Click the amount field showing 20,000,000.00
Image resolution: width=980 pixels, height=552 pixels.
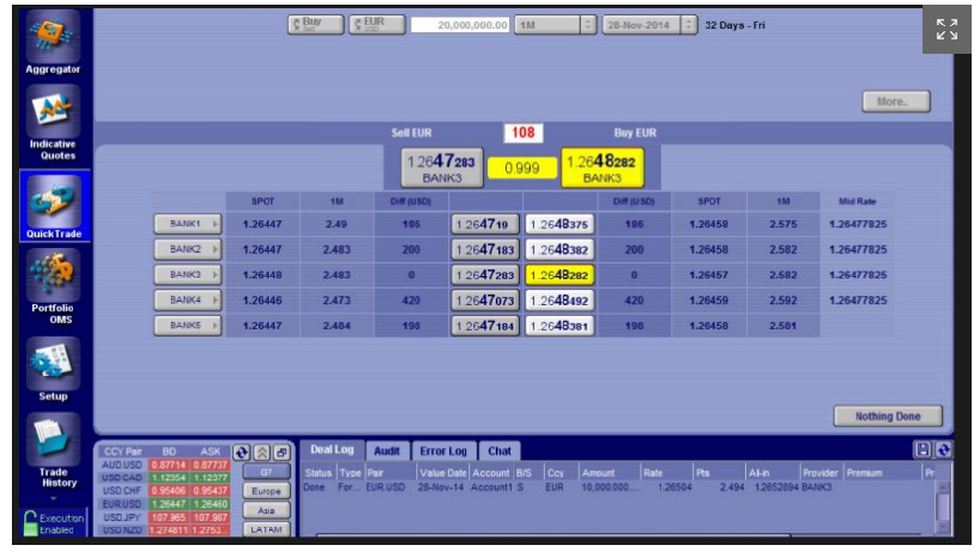[x=460, y=25]
